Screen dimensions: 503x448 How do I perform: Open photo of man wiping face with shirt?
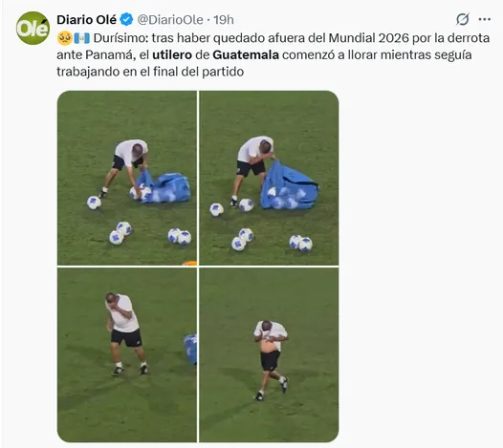[269, 355]
